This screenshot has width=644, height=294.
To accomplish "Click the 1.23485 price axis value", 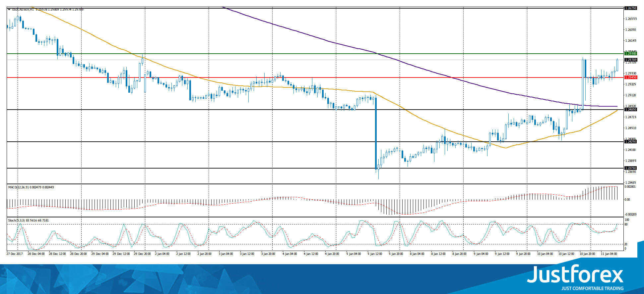I will click(630, 183).
